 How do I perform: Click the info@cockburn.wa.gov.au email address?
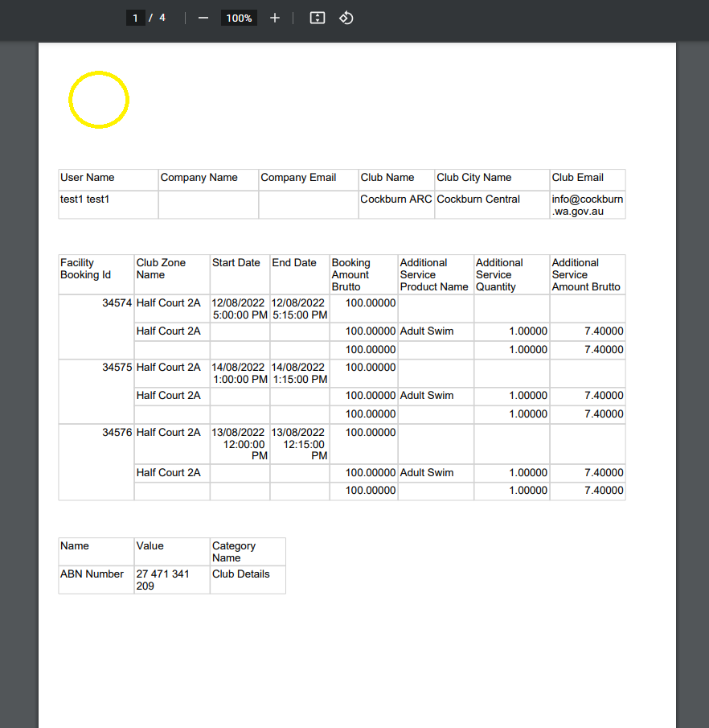[x=587, y=205]
